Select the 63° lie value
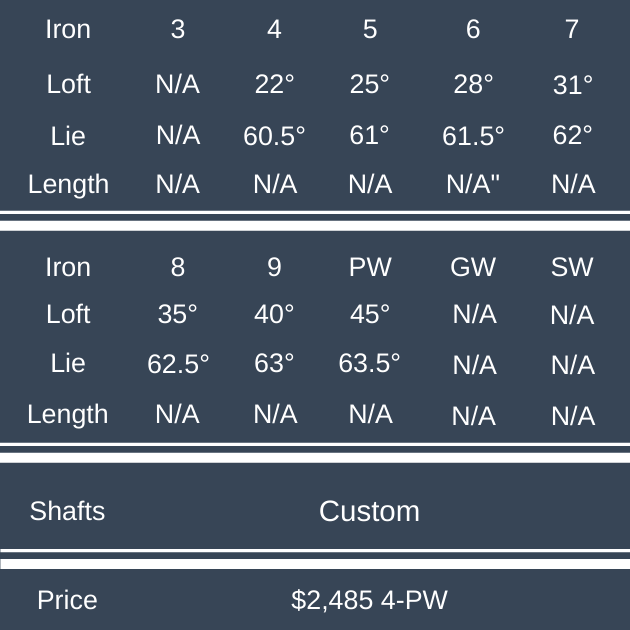The width and height of the screenshot is (630, 630). 274,364
